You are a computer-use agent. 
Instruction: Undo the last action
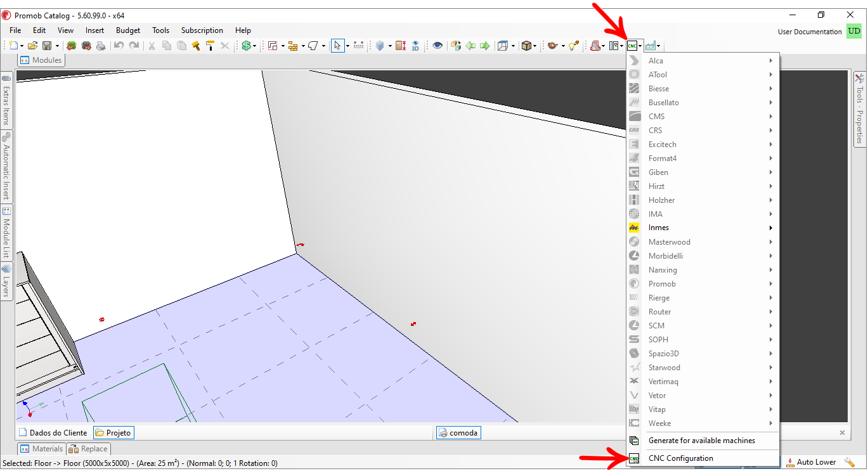119,46
